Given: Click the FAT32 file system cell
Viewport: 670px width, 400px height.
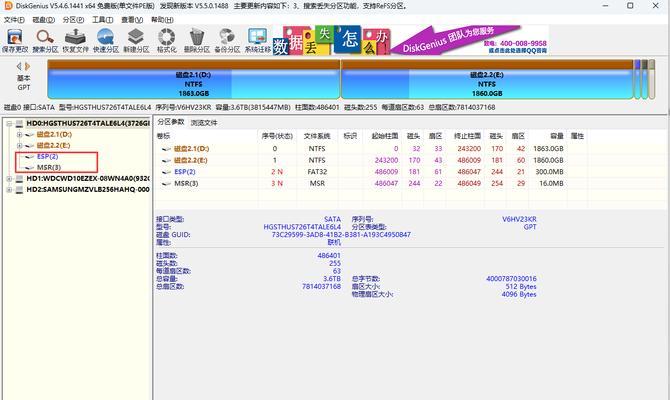Looking at the screenshot, I should point(317,172).
